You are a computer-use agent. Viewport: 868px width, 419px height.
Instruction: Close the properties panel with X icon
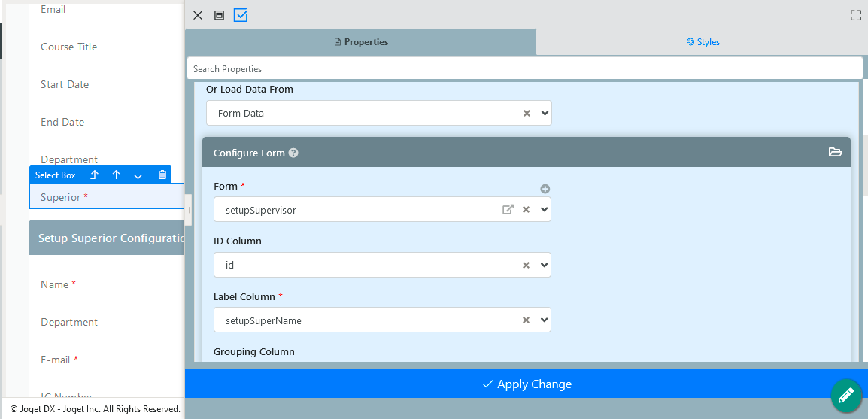198,15
